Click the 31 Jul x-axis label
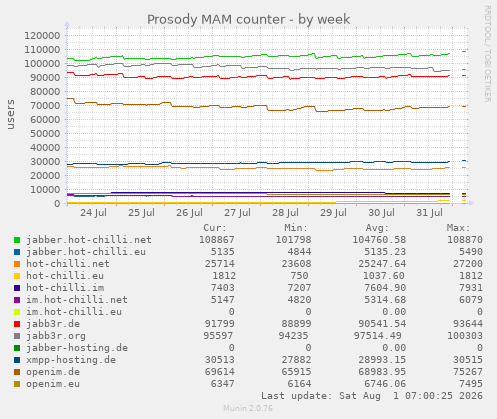 click(x=429, y=213)
